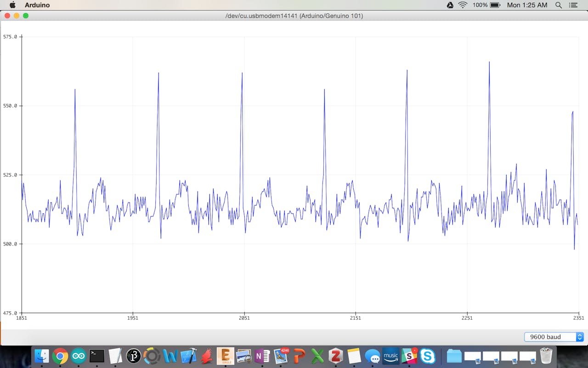Viewport: 588px width, 368px height.
Task: Switch to Arduino IDE in the dock
Action: tap(78, 356)
